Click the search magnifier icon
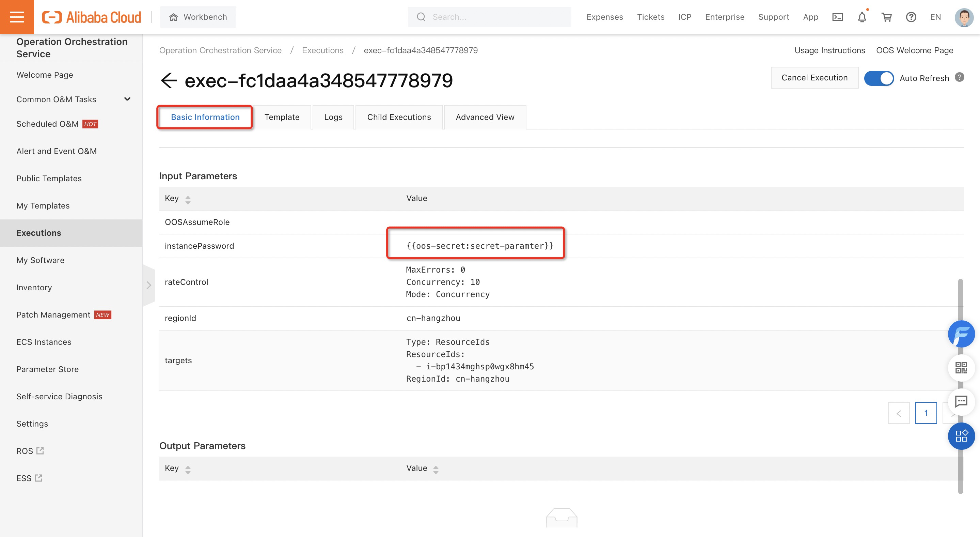The image size is (980, 537). (x=421, y=17)
